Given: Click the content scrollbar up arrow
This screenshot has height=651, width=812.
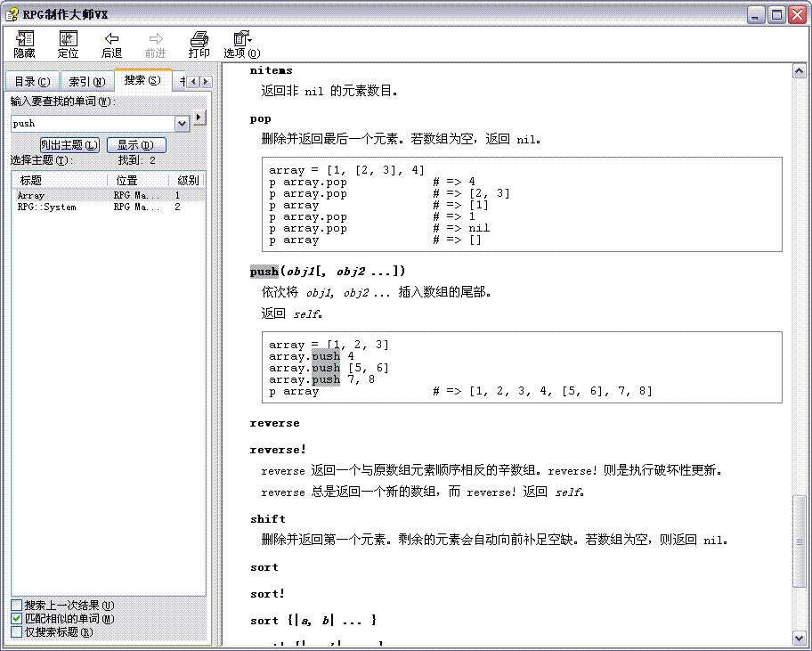Looking at the screenshot, I should tap(799, 71).
